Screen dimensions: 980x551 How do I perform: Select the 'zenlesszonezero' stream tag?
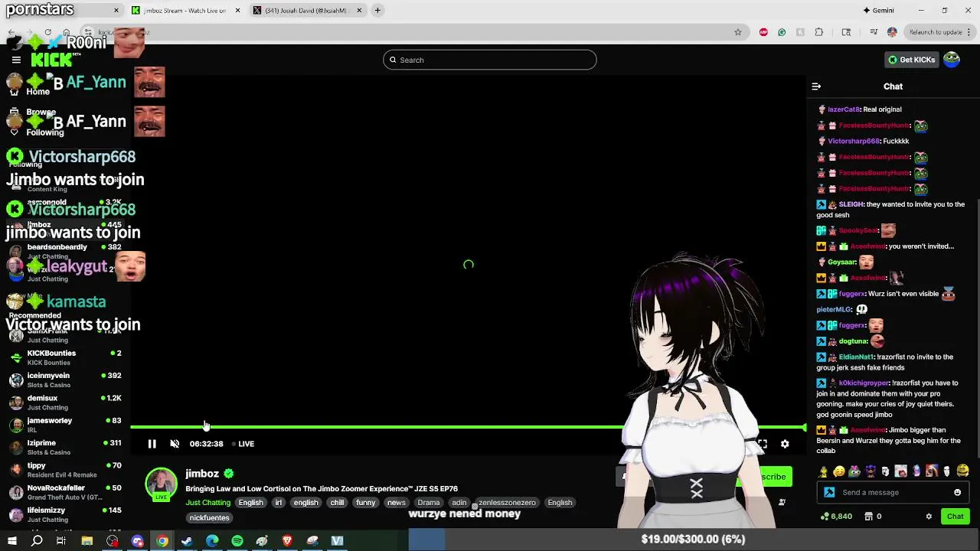(506, 503)
